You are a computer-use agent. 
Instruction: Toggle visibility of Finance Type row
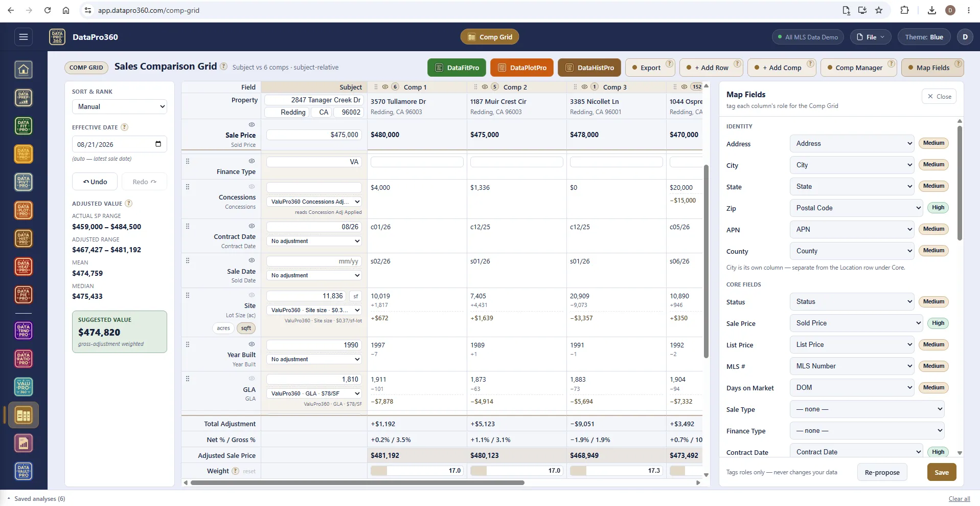pos(252,161)
